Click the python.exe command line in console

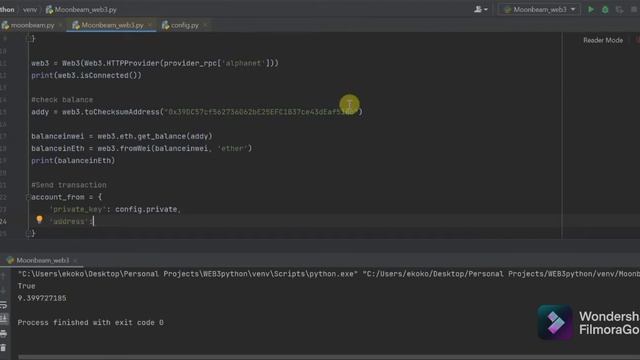click(x=329, y=274)
